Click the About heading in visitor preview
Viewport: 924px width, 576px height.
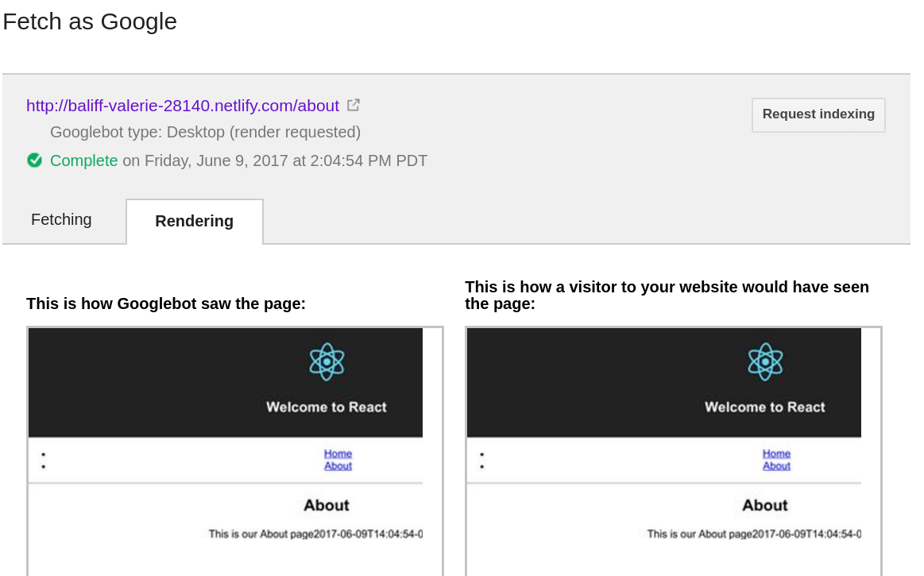(x=765, y=505)
